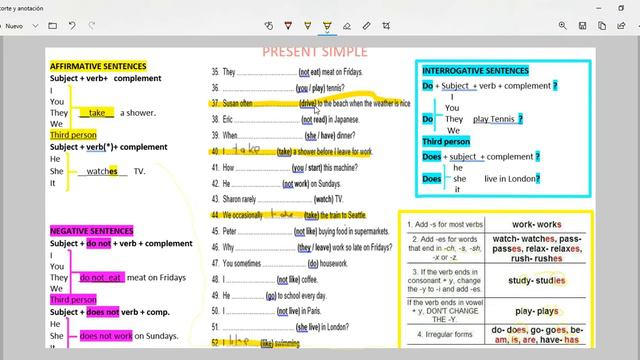The height and width of the screenshot is (360, 640).
Task: Click sentence 45 about Peter and supermarkets
Action: pyautogui.click(x=300, y=231)
